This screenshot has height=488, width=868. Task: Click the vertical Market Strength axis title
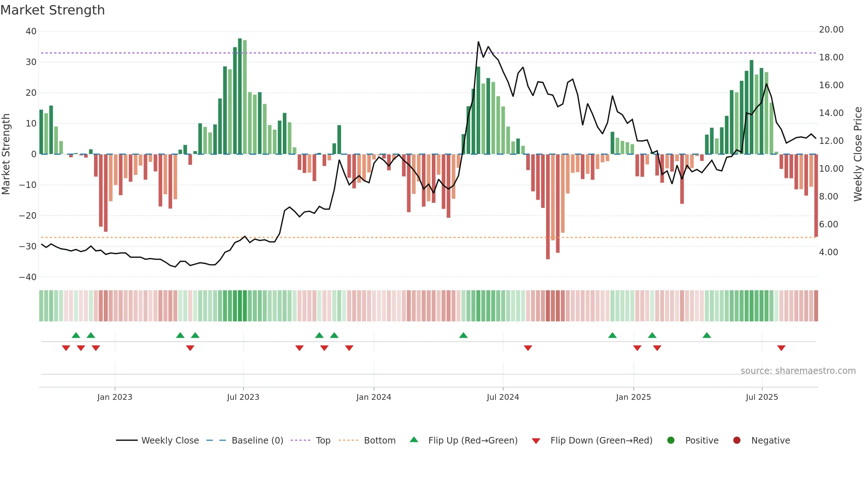6,154
